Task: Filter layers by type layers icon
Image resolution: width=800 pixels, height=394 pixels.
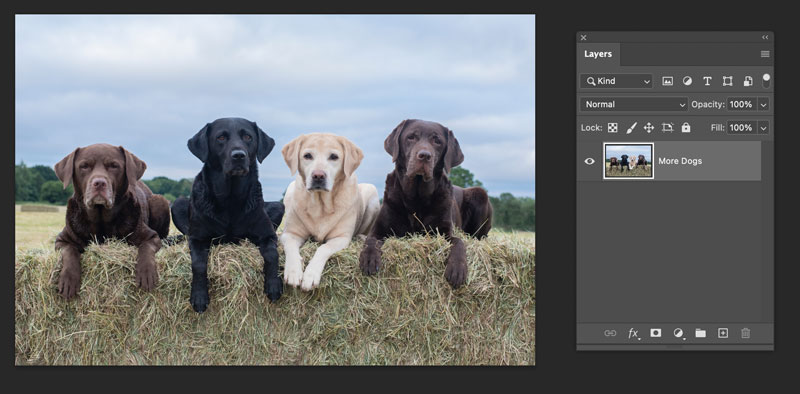Action: point(707,81)
